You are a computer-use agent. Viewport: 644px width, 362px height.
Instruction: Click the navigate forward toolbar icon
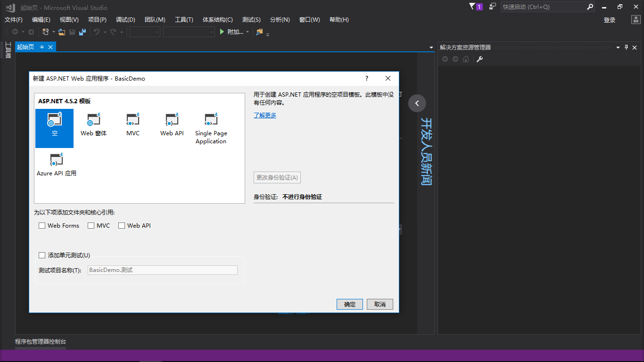tap(31, 32)
